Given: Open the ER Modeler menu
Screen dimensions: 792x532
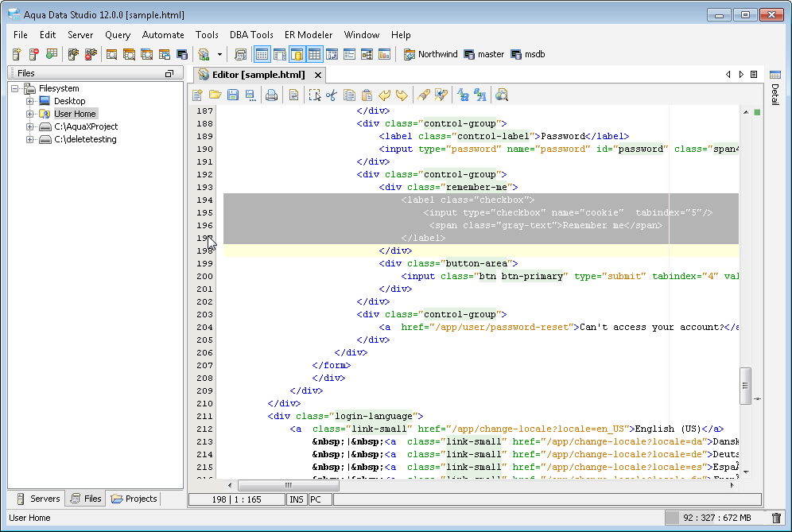Looking at the screenshot, I should click(x=309, y=35).
